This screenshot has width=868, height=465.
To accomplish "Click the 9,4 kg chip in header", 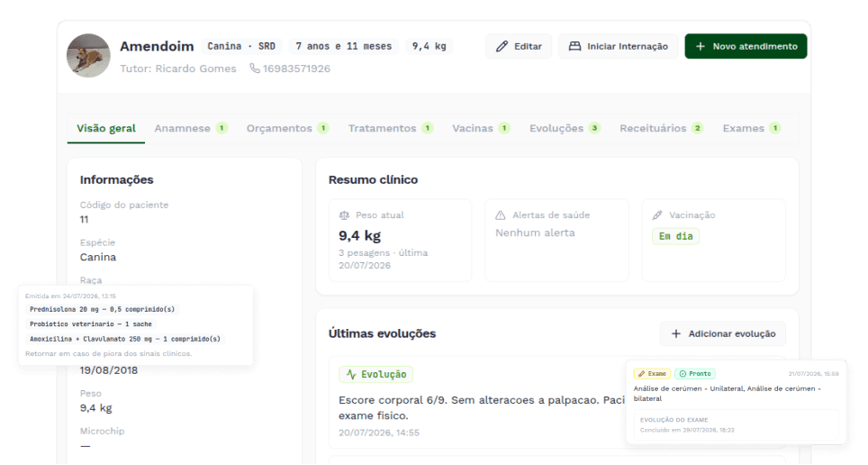I will pos(429,46).
